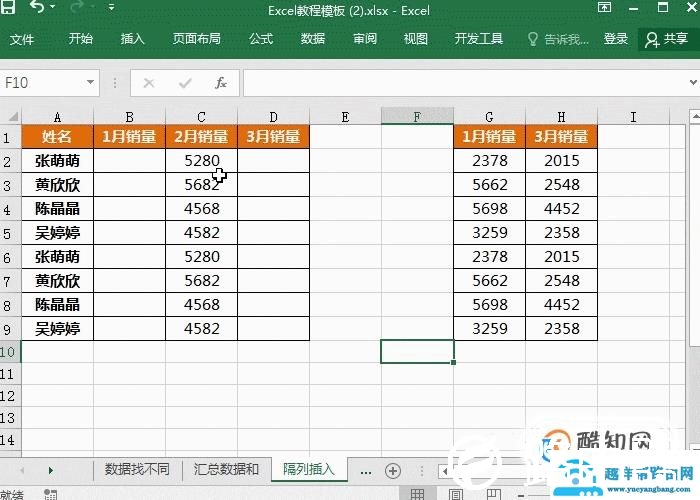Image resolution: width=700 pixels, height=500 pixels.
Task: Open the 页面布局 tab
Action: (197, 39)
